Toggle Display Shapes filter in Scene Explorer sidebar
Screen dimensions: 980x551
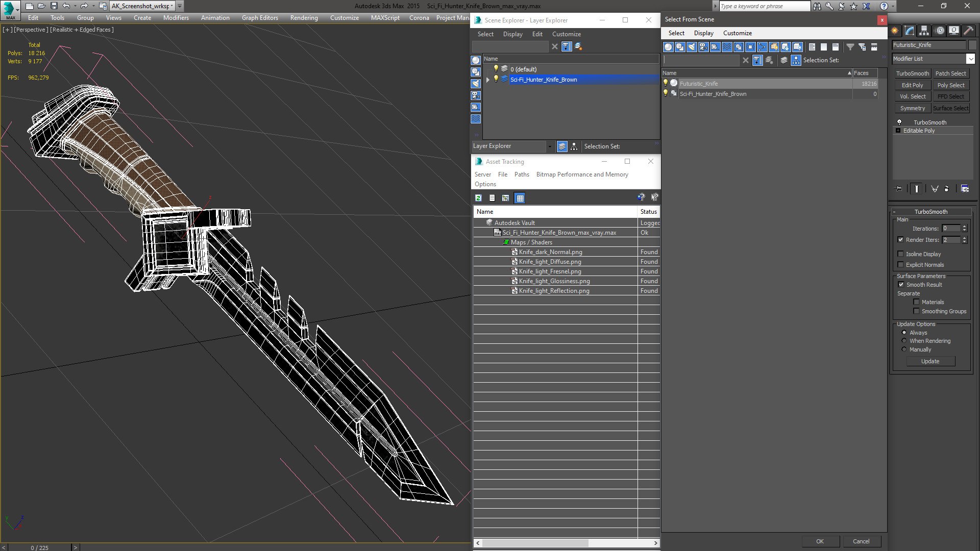476,72
